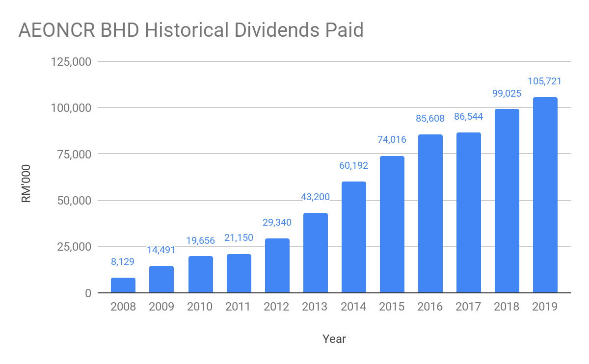Click the x-axis label 2019

(x=545, y=307)
